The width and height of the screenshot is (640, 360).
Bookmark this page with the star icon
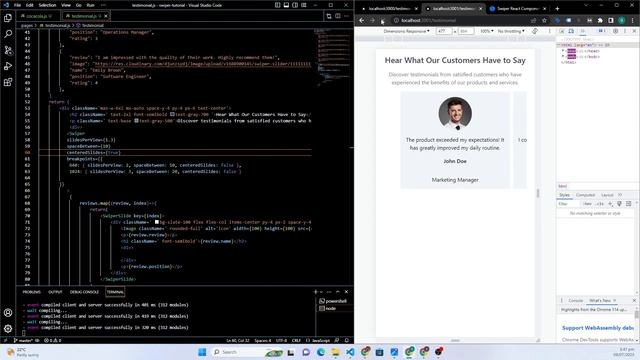(544, 20)
